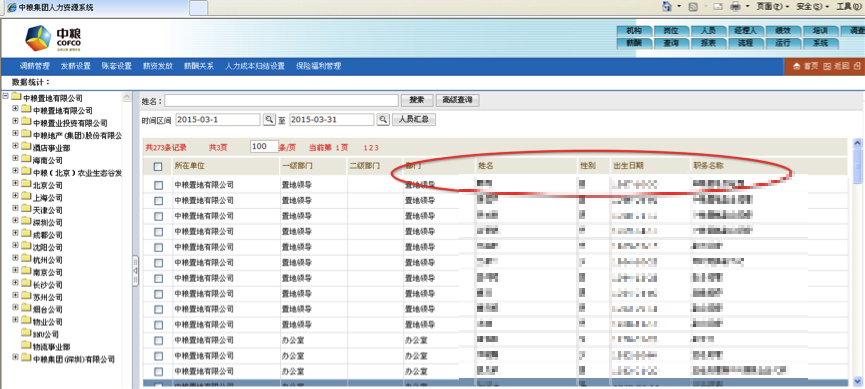The width and height of the screenshot is (865, 389).
Task: Open the date picker icon after 2015-03-31
Action: [383, 119]
